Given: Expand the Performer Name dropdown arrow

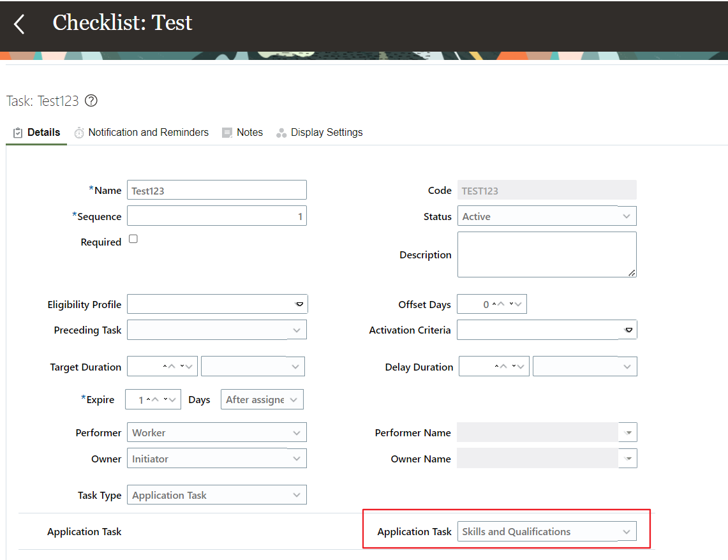Looking at the screenshot, I should (628, 432).
